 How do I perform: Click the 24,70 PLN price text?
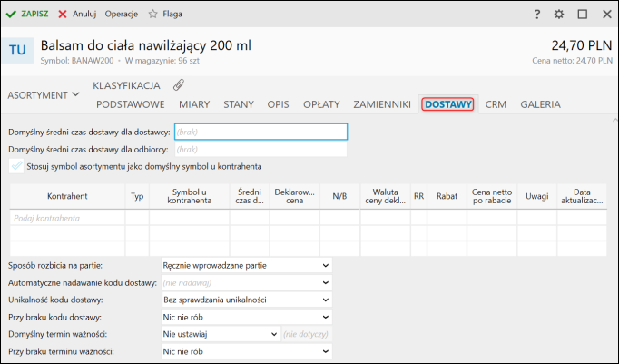pyautogui.click(x=582, y=45)
